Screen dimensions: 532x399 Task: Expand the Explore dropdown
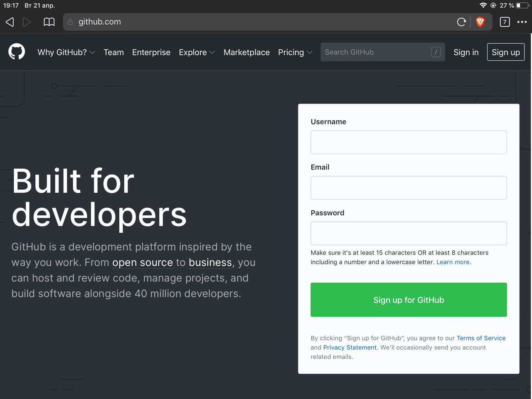pos(197,52)
